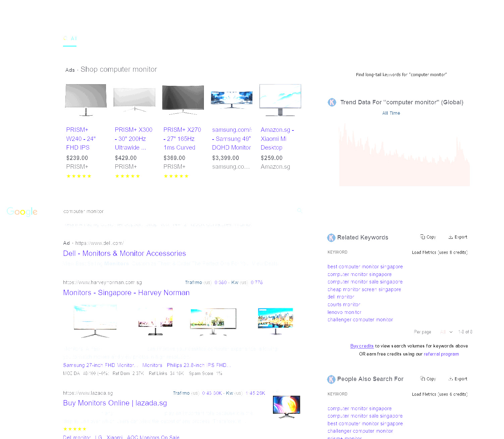Screen dimensions: 504x439
Task: Open Amazon.sg Xiaomi Mi Desktop product link
Action: pos(277,139)
